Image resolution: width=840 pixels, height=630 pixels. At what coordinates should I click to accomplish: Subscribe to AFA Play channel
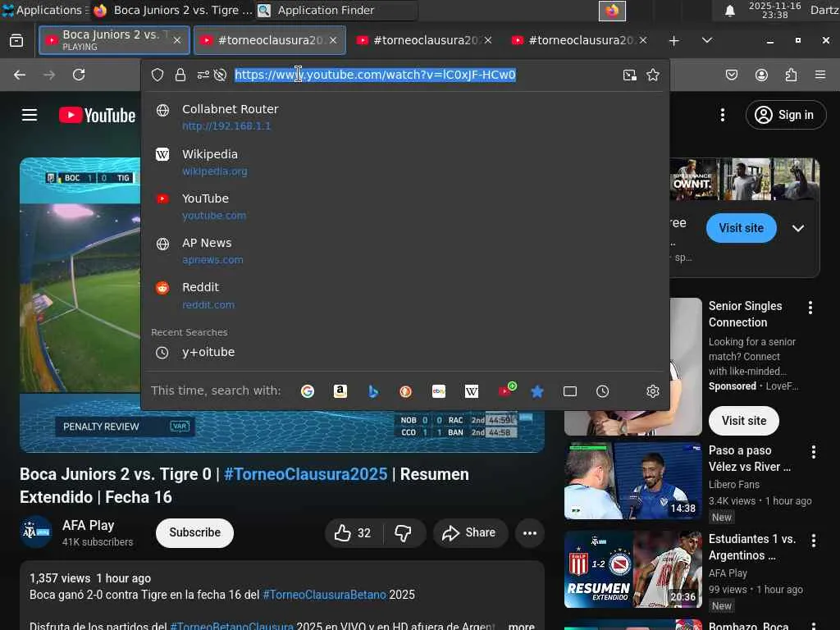coord(195,533)
